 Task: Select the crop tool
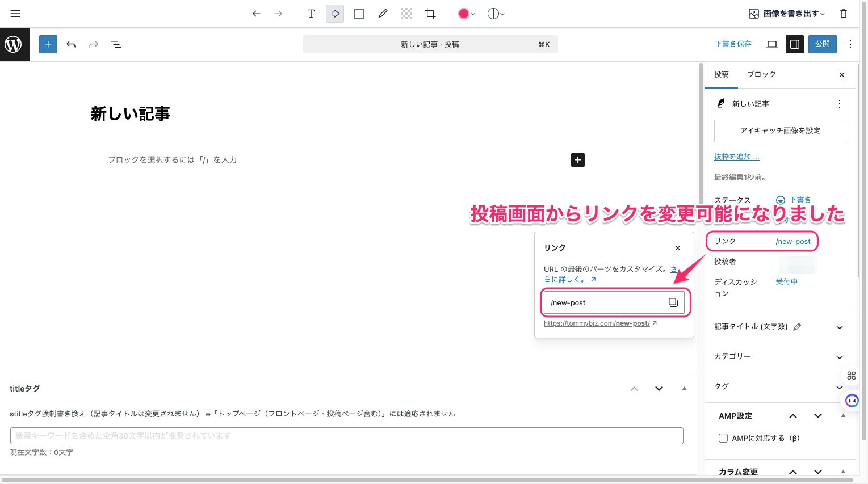[430, 14]
